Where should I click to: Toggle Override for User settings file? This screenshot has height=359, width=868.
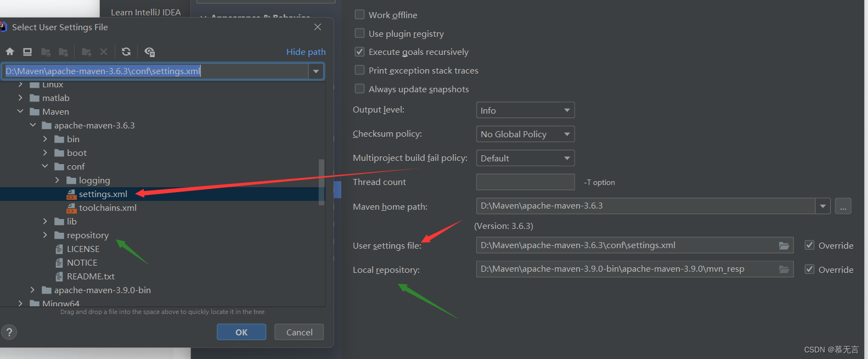point(809,245)
